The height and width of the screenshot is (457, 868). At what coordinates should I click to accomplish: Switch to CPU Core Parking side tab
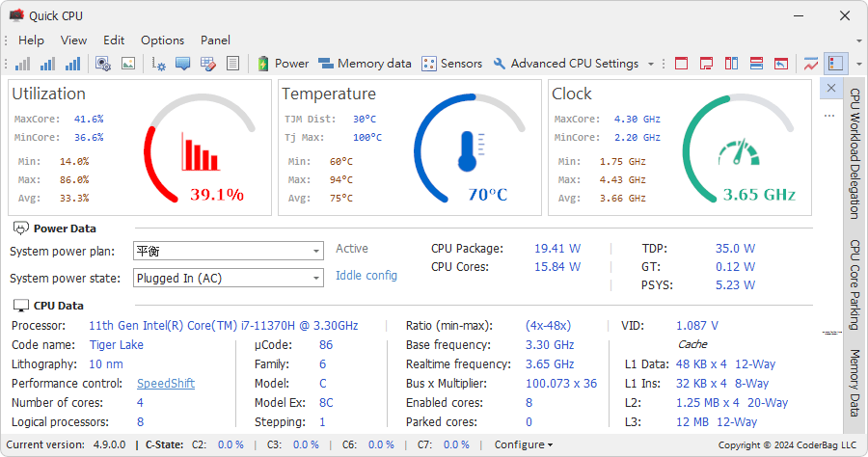point(855,284)
